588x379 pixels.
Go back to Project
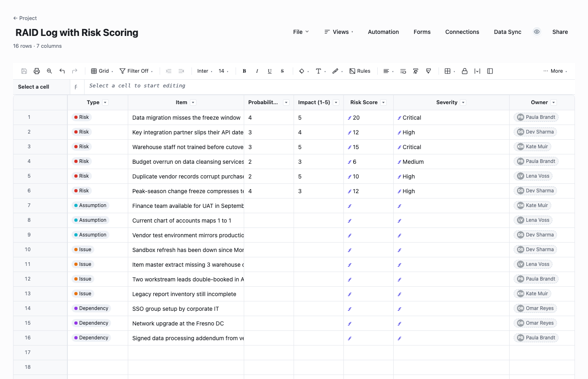pyautogui.click(x=25, y=18)
